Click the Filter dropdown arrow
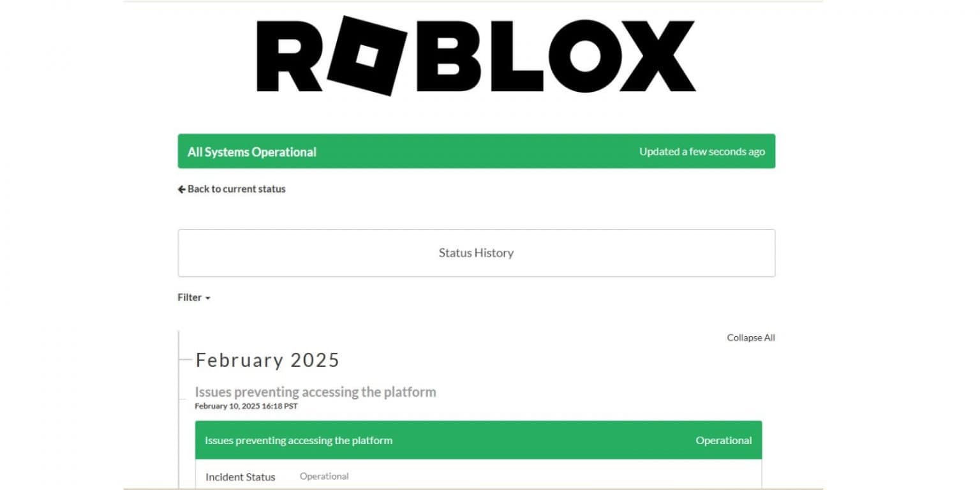This screenshot has width=980, height=490. pos(205,298)
